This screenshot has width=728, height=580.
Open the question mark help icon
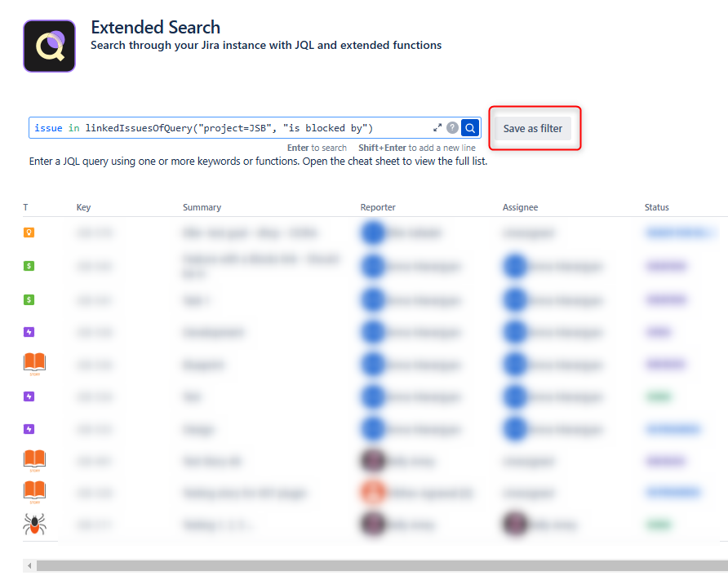click(x=452, y=128)
